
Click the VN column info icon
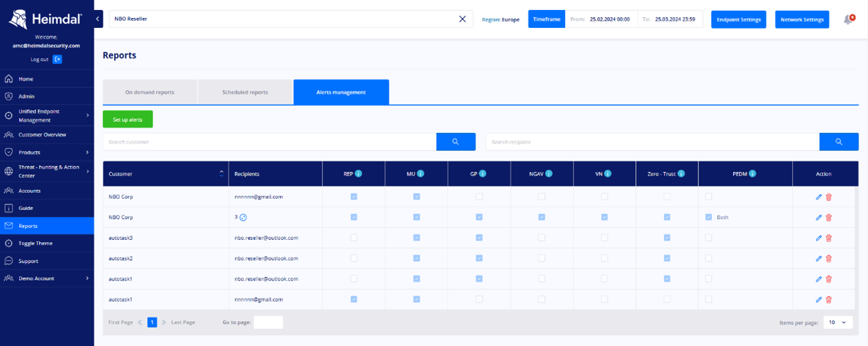608,174
